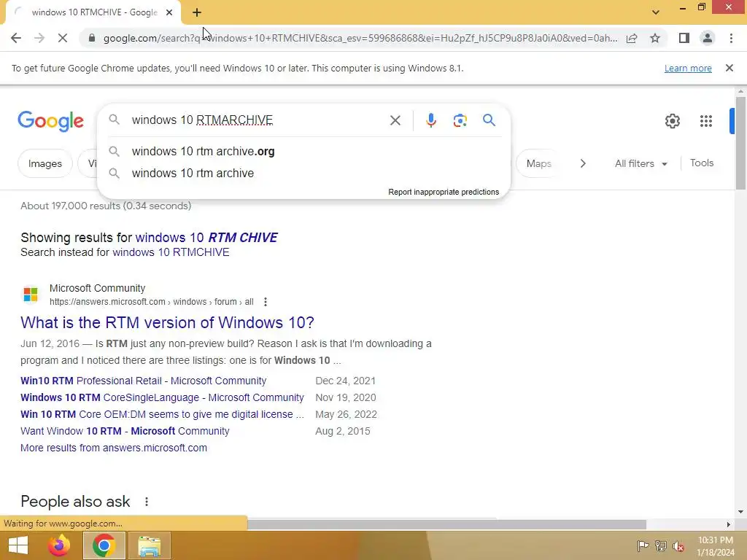Bookmark this page with the star icon
Screen dimensions: 747x560
(655, 38)
